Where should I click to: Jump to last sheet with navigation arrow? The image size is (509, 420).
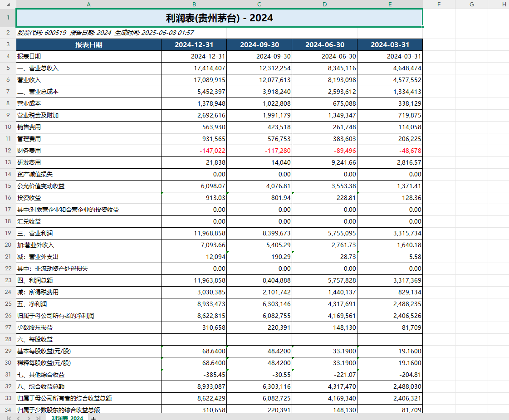pos(38,418)
